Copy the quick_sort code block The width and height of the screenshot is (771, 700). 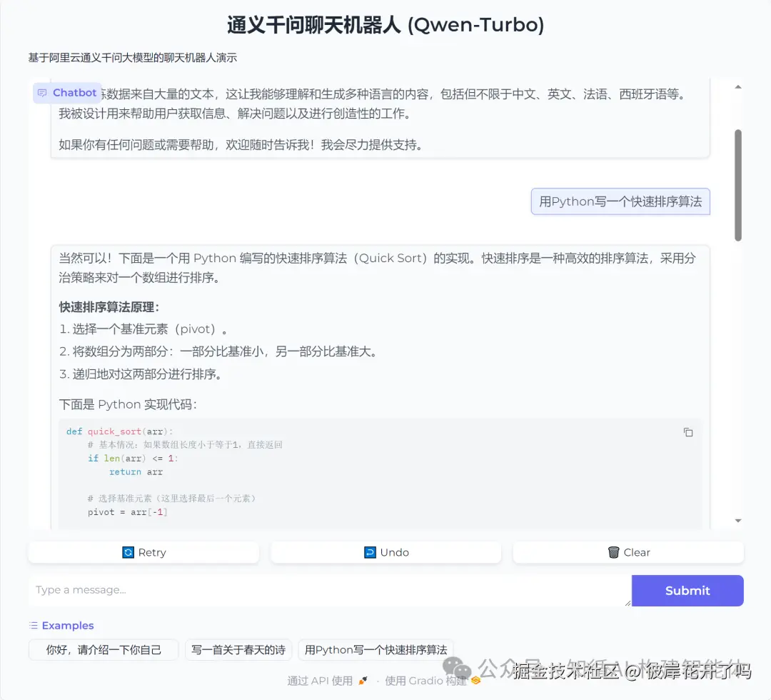(x=688, y=432)
